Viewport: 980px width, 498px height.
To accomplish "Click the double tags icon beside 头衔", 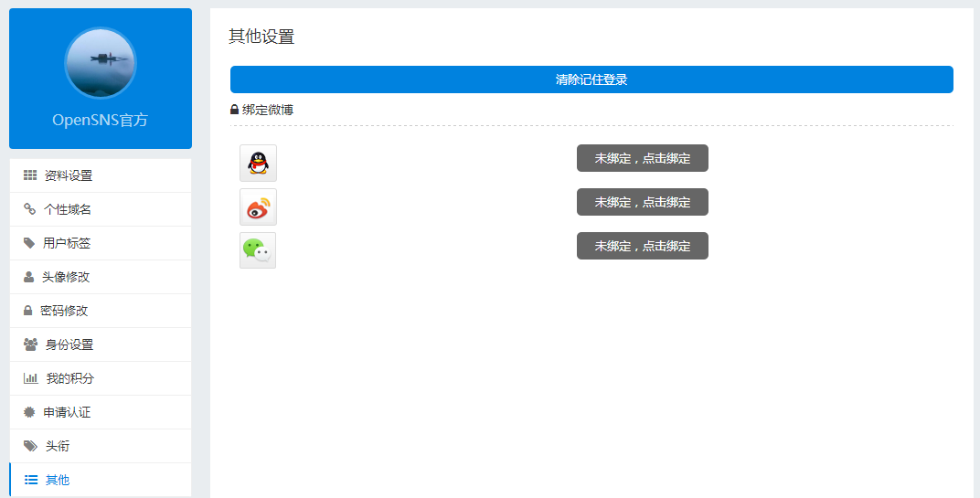I will [x=30, y=446].
